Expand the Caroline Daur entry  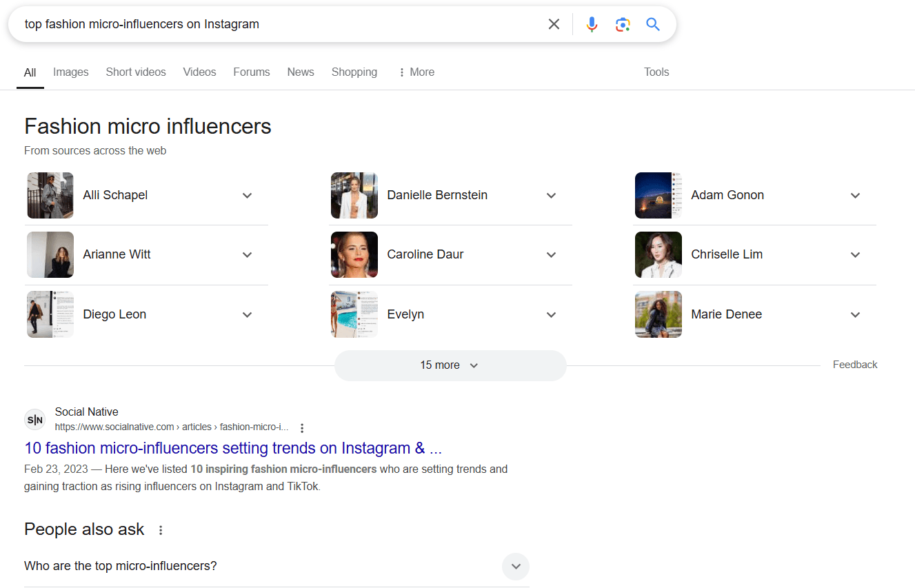point(552,254)
